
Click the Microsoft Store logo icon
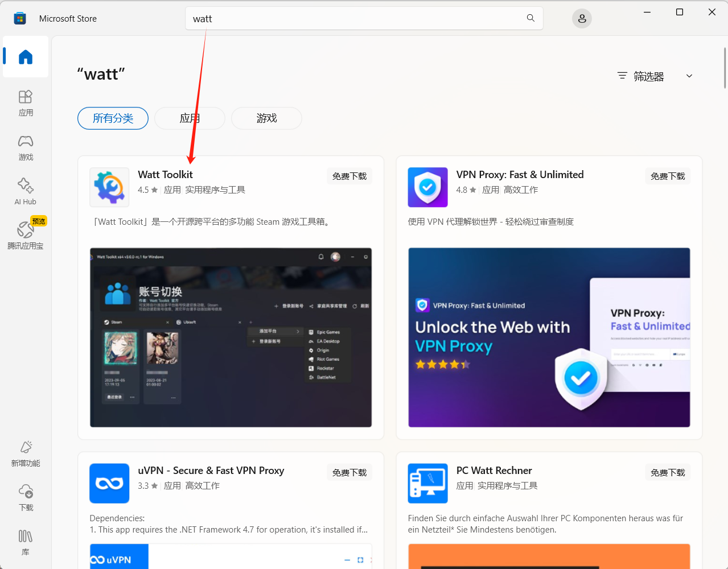20,18
